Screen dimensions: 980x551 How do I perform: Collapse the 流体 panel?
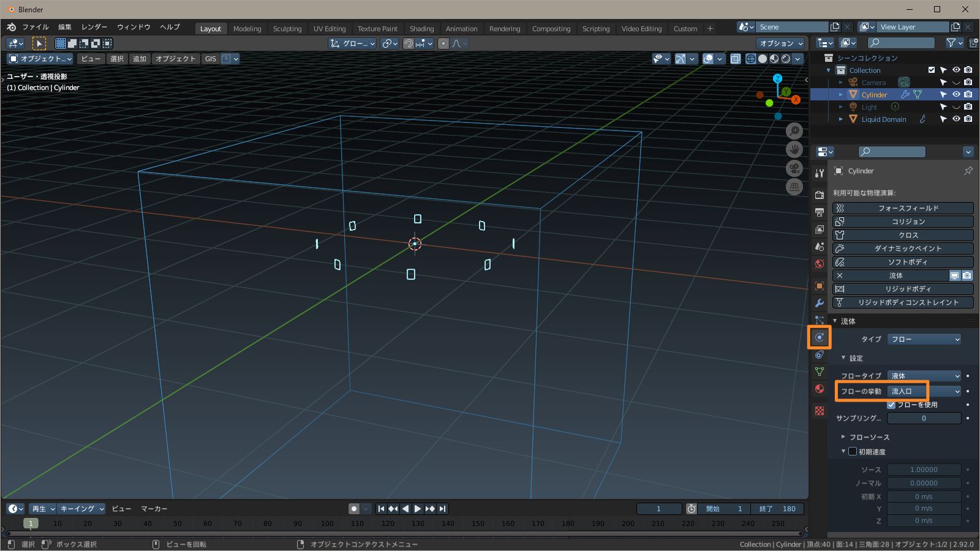pyautogui.click(x=835, y=321)
